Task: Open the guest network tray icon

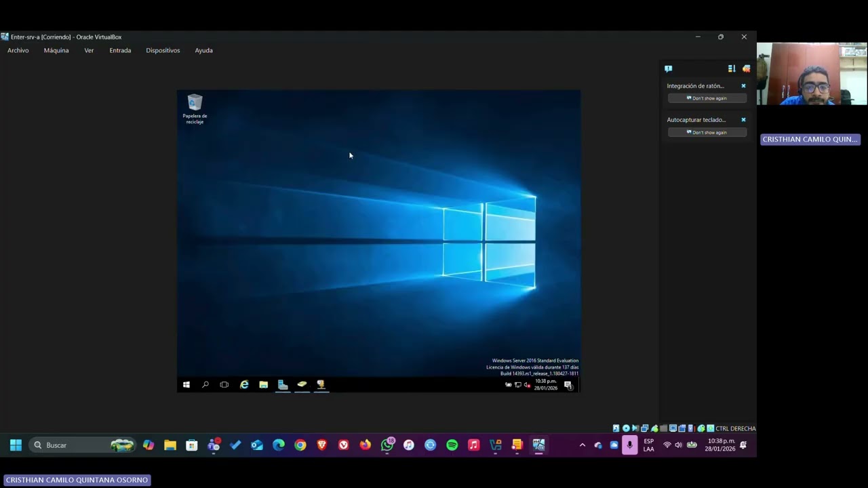Action: click(x=518, y=385)
